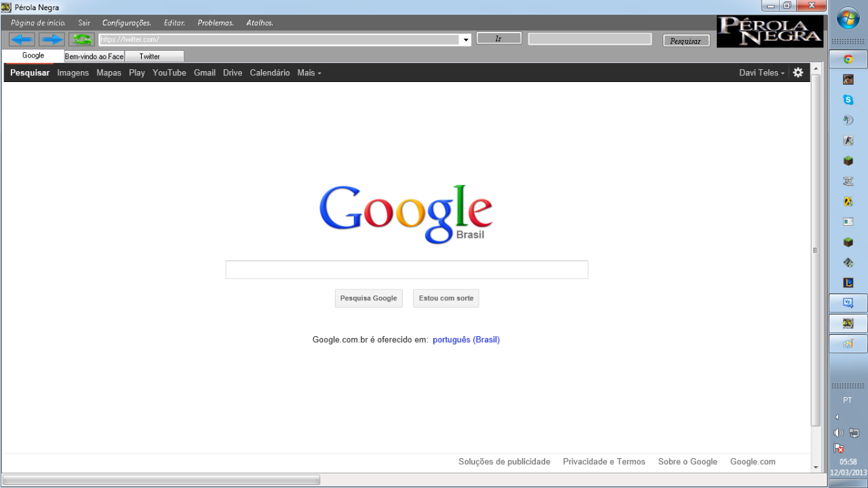Expand the Mais dropdown in Google bar
Image resolution: width=868 pixels, height=488 pixels.
point(309,73)
